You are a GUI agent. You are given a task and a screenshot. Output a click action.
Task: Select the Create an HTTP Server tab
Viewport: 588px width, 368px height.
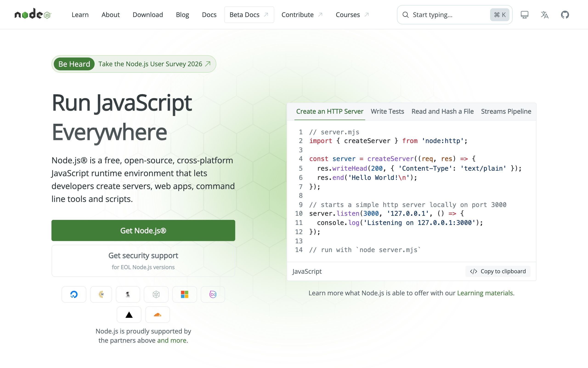point(330,112)
